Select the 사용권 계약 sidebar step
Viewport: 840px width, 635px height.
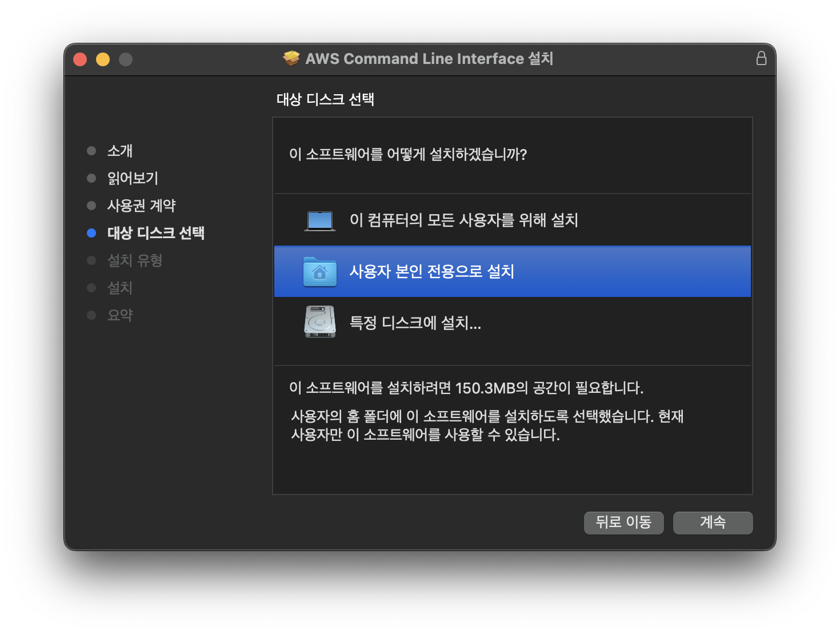pos(141,206)
